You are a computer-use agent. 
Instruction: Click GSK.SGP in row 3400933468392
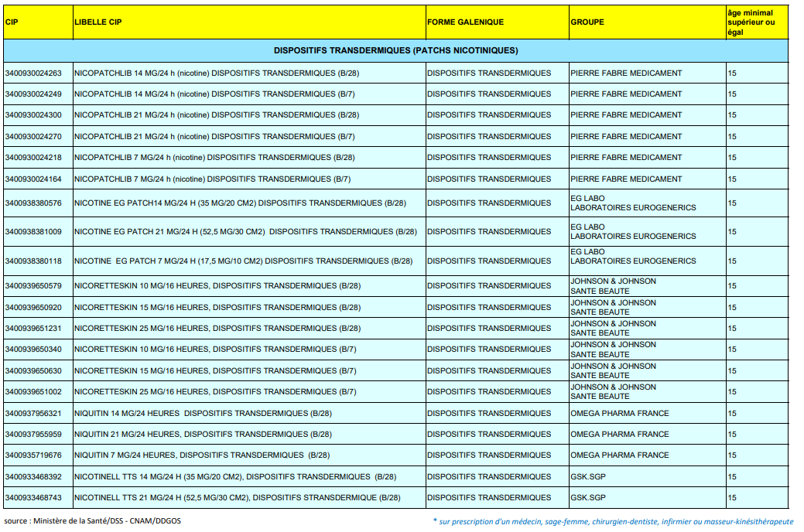click(x=588, y=477)
